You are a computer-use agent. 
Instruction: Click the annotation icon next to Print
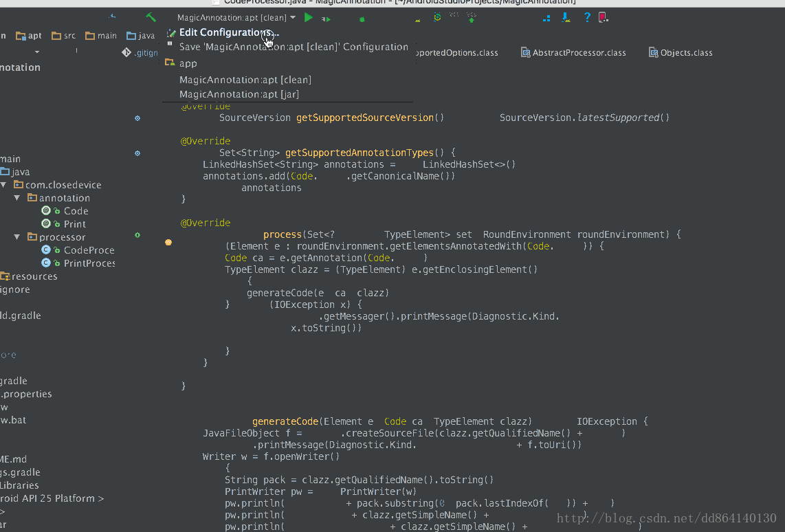(45, 223)
